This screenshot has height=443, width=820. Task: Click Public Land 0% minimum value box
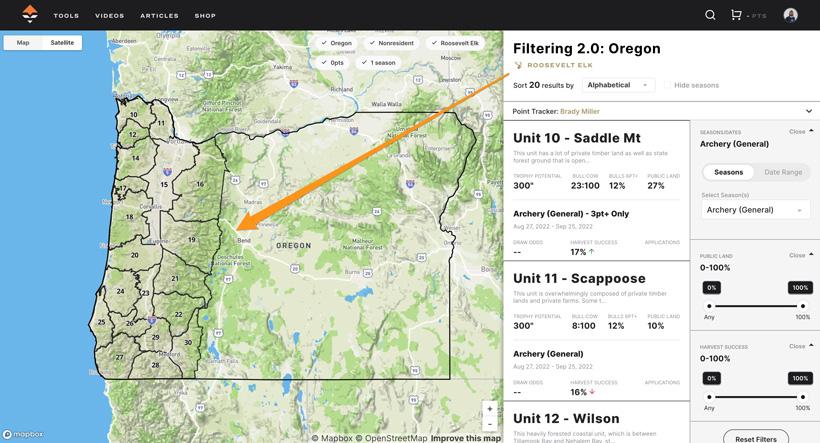(712, 288)
